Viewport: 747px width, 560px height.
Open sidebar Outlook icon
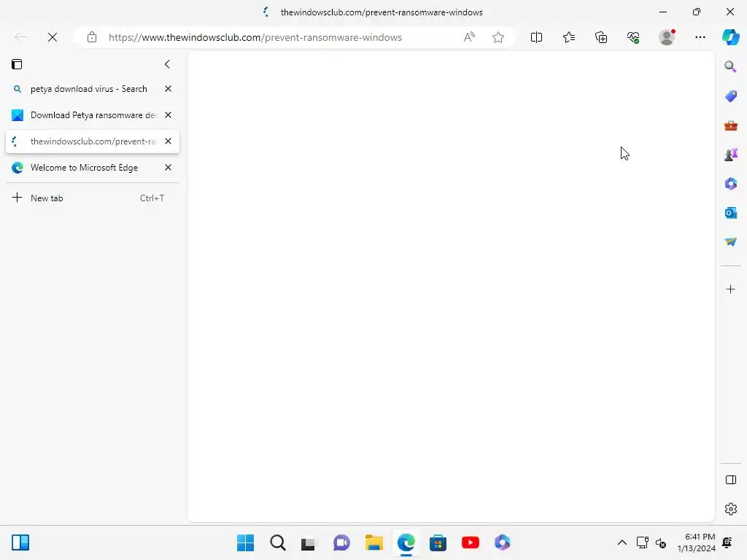click(730, 213)
